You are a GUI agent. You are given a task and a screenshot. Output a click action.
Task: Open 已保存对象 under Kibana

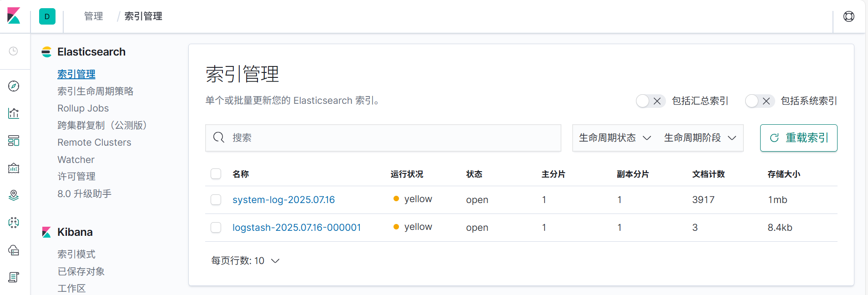pos(81,271)
